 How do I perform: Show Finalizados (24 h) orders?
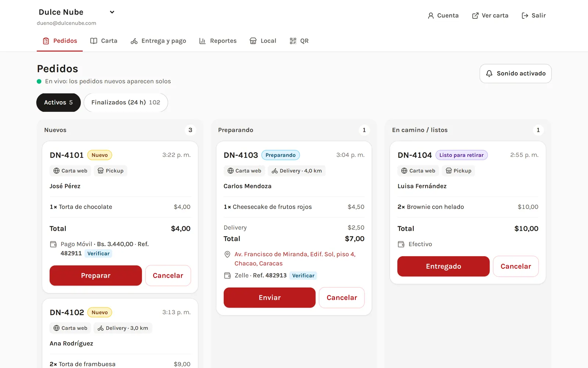(126, 102)
